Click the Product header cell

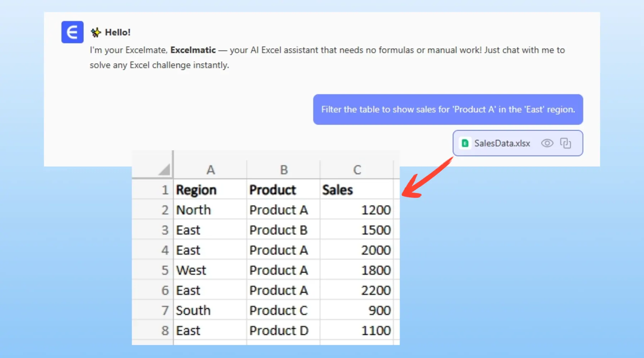[x=283, y=190]
